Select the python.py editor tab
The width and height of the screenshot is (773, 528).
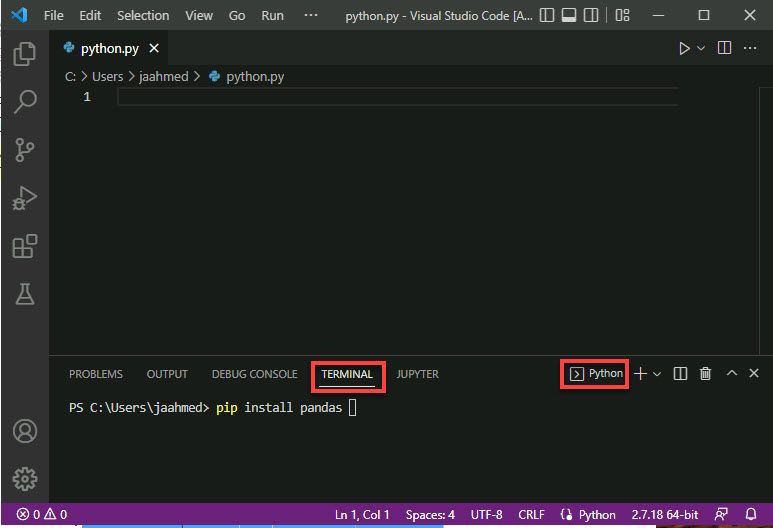[x=109, y=48]
